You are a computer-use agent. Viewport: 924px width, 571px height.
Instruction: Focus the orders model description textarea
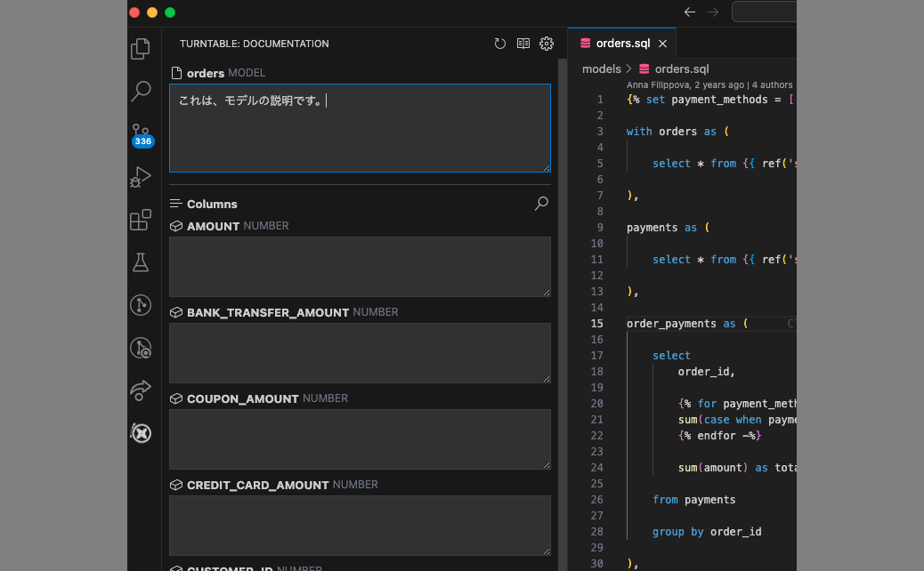(x=360, y=128)
